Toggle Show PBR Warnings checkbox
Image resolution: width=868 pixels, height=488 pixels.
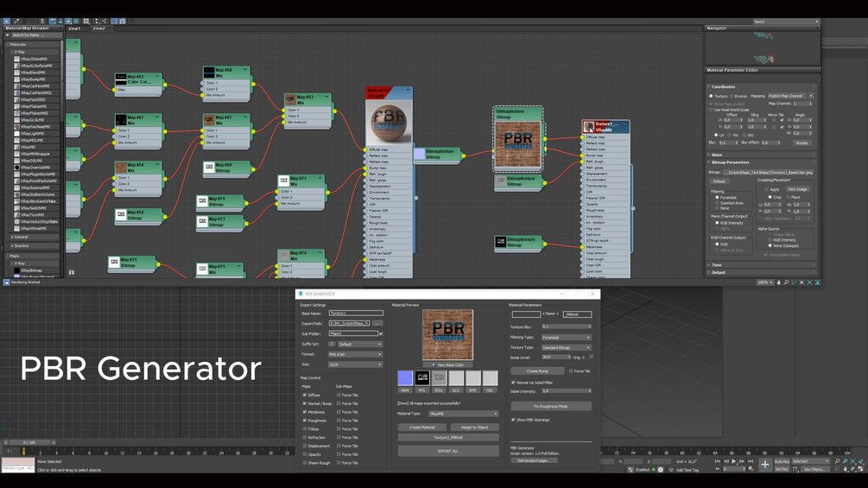(x=513, y=420)
